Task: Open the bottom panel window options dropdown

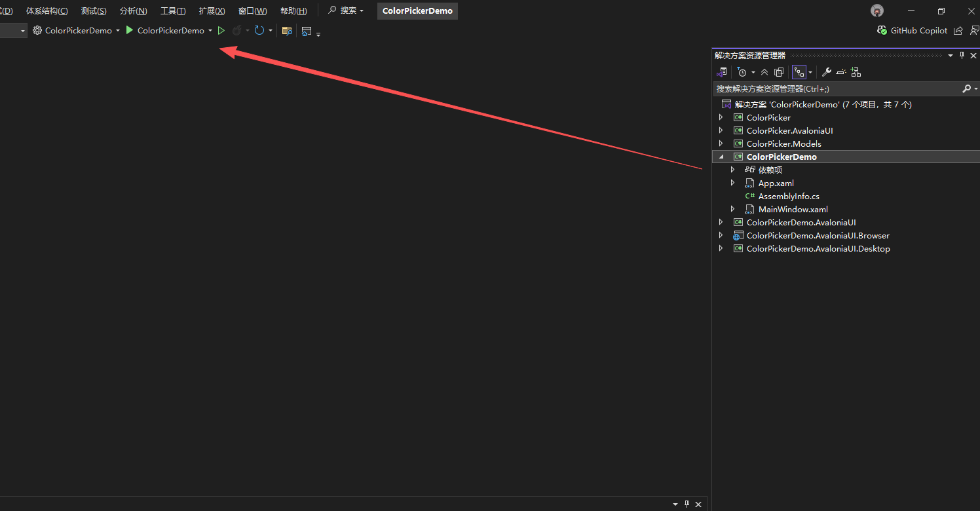Action: click(x=675, y=504)
